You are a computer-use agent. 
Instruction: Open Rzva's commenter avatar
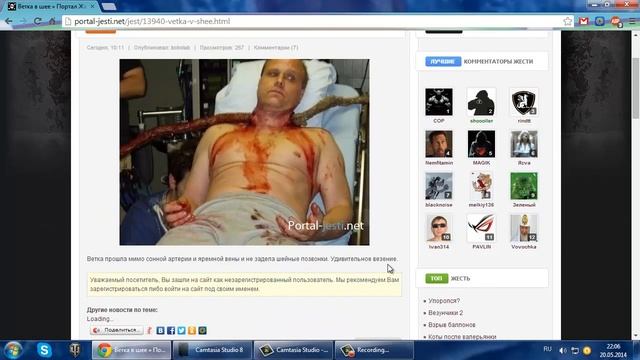pyautogui.click(x=524, y=144)
